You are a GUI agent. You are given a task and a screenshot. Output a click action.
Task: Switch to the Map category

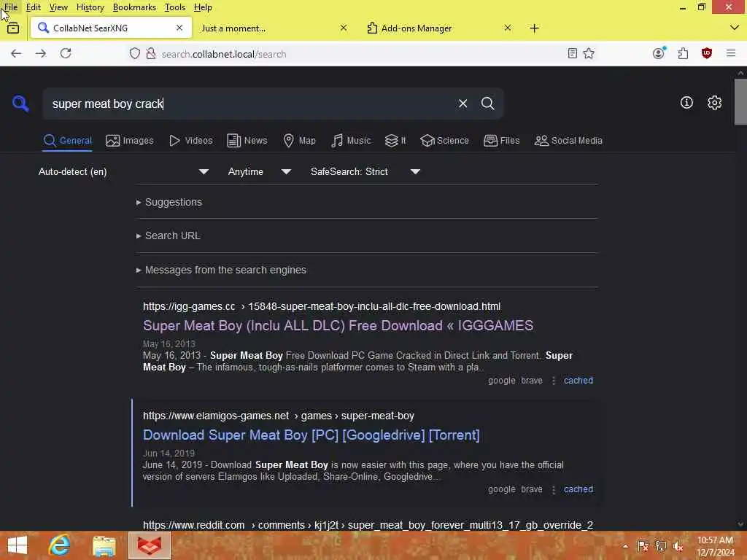[x=300, y=141]
